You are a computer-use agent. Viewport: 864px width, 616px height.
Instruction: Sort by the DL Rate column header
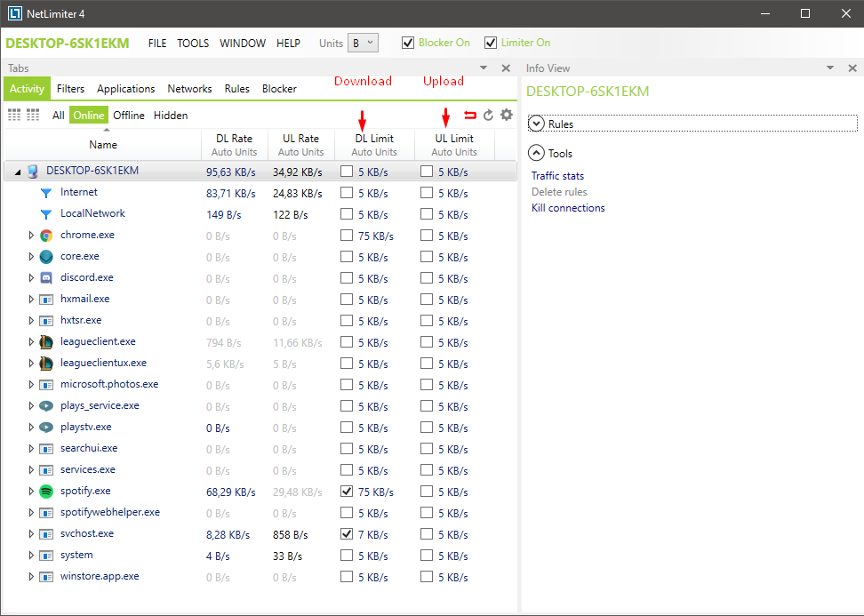234,144
